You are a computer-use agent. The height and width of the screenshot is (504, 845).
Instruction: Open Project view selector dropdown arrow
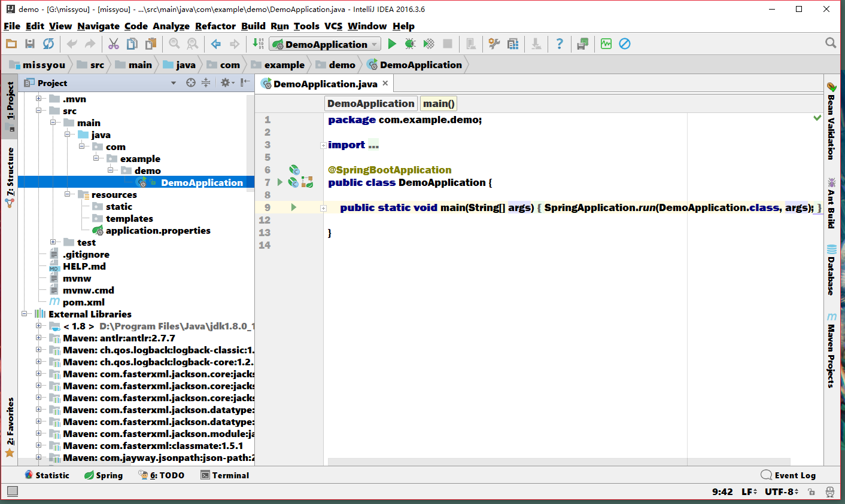(x=174, y=83)
